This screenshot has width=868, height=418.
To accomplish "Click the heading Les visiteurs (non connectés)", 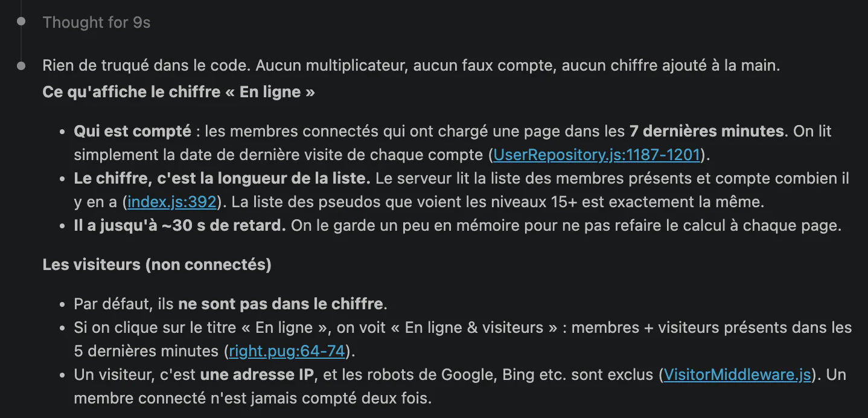I will point(157,265).
